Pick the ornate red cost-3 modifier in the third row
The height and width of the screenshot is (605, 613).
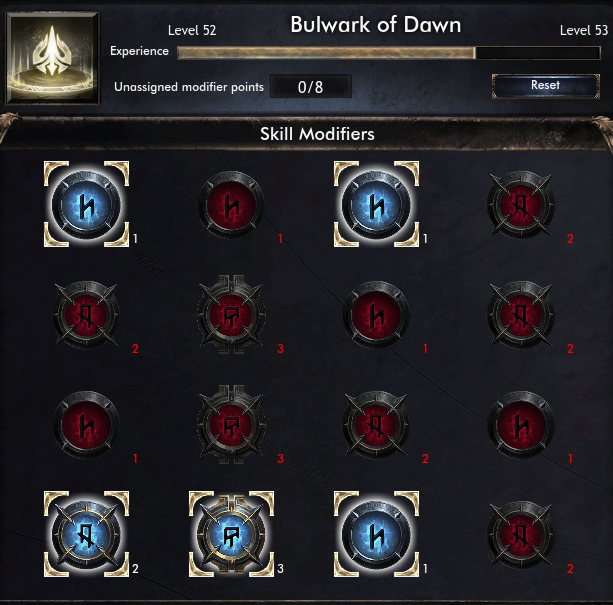pos(231,425)
